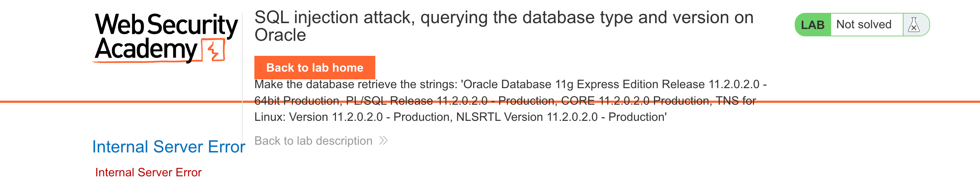Click the blue Internal Server Error heading
This screenshot has height=191, width=980.
168,147
